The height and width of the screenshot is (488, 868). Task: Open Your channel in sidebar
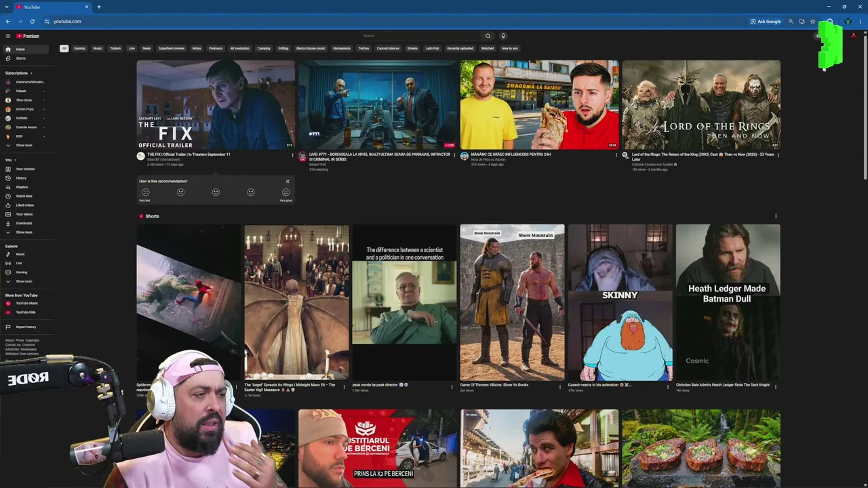pyautogui.click(x=24, y=169)
